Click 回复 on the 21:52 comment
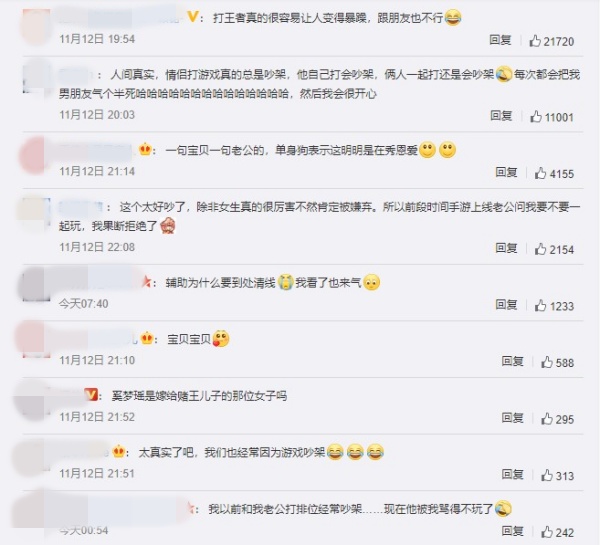This screenshot has width=600, height=545. click(512, 418)
